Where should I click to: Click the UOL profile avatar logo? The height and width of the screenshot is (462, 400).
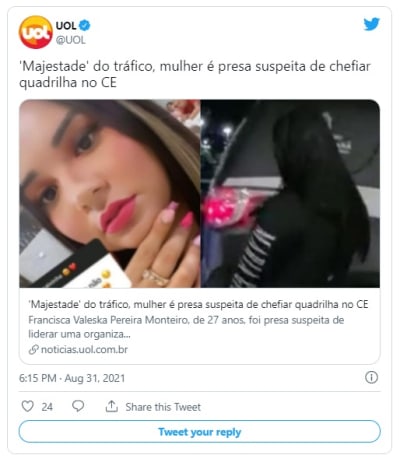click(x=36, y=32)
